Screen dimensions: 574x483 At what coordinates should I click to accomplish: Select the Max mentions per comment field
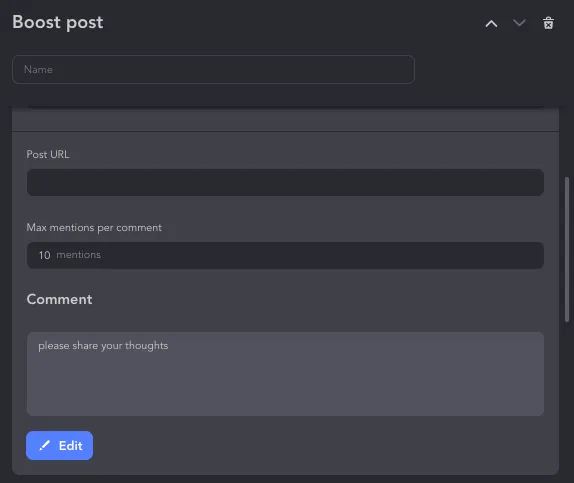coord(285,255)
